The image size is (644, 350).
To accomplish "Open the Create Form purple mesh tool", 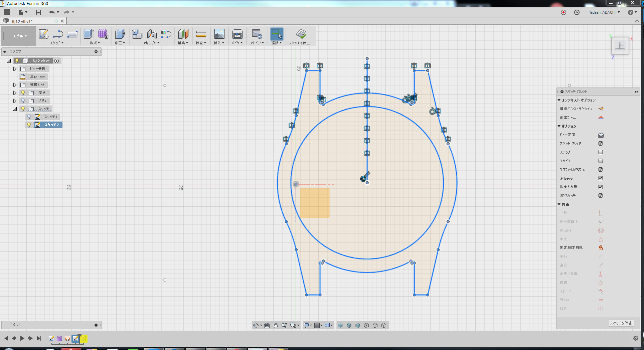I will pos(103,34).
